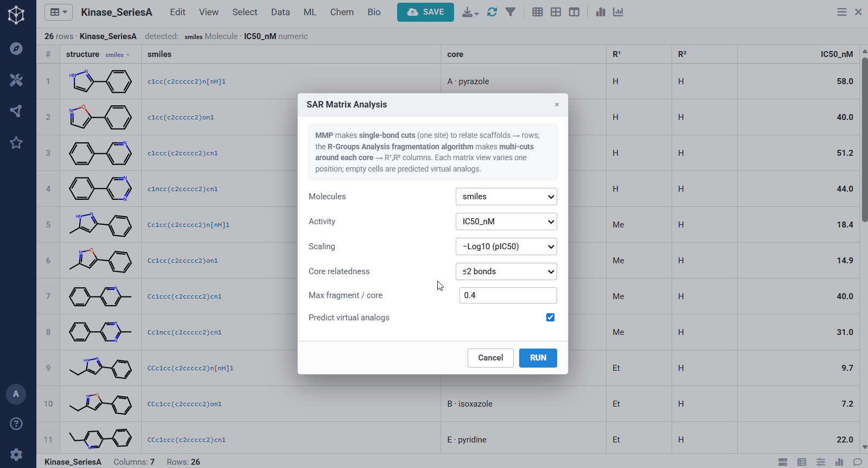The height and width of the screenshot is (468, 868).
Task: Click the refresh table icon
Action: [492, 12]
